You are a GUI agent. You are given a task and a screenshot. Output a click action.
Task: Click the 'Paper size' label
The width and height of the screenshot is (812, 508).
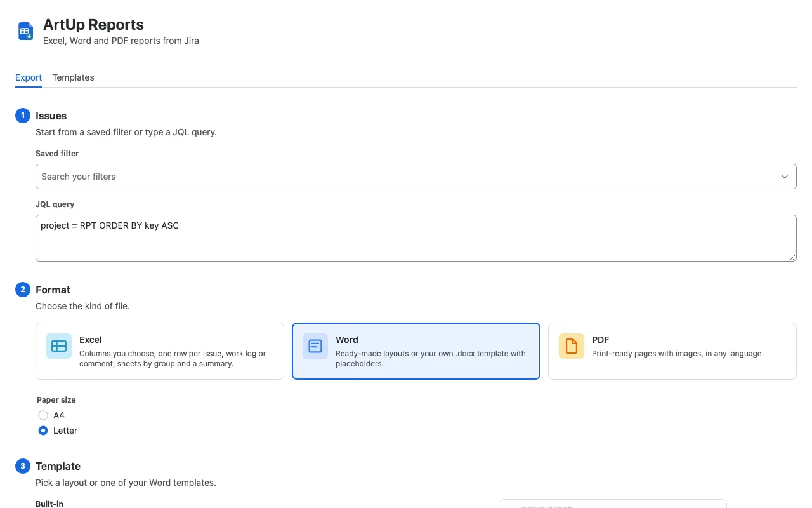click(x=56, y=400)
